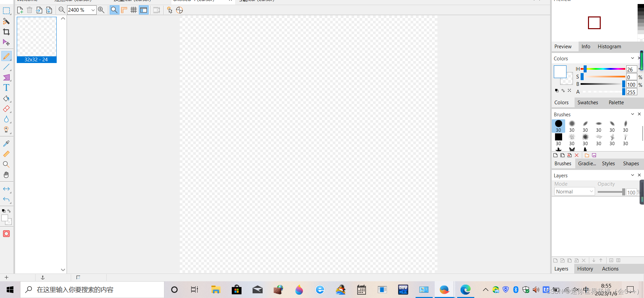644x298 pixels.
Task: Select the hand pan tool
Action: [6, 175]
